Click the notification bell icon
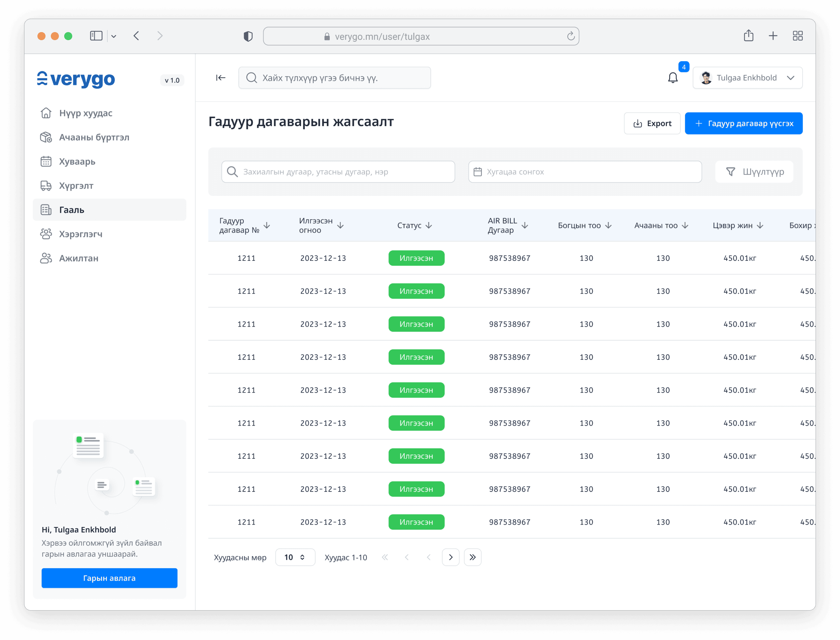 point(672,78)
